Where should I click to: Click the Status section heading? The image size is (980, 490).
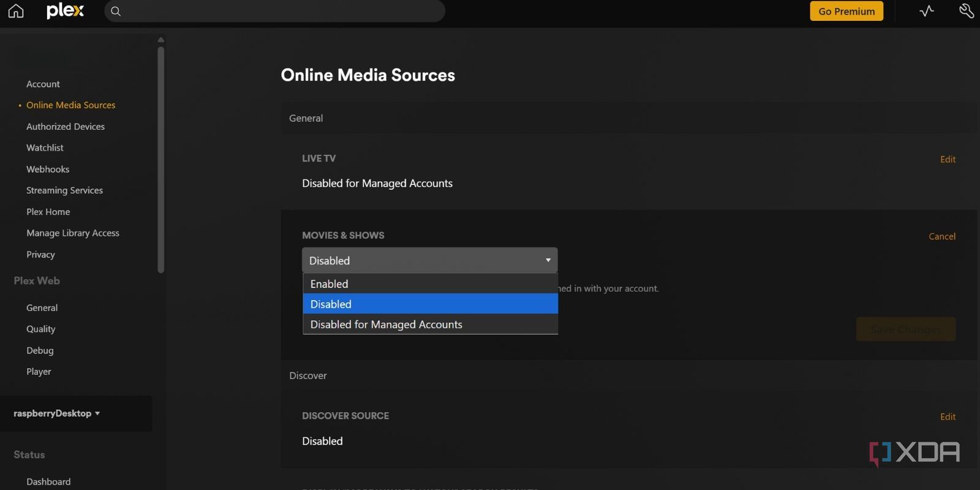point(29,454)
